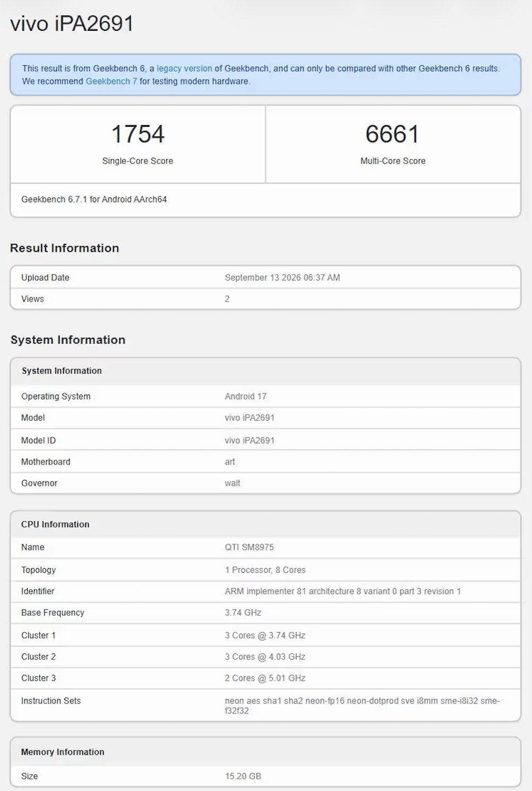Open the legacy version link
The height and width of the screenshot is (791, 532).
pyautogui.click(x=184, y=68)
